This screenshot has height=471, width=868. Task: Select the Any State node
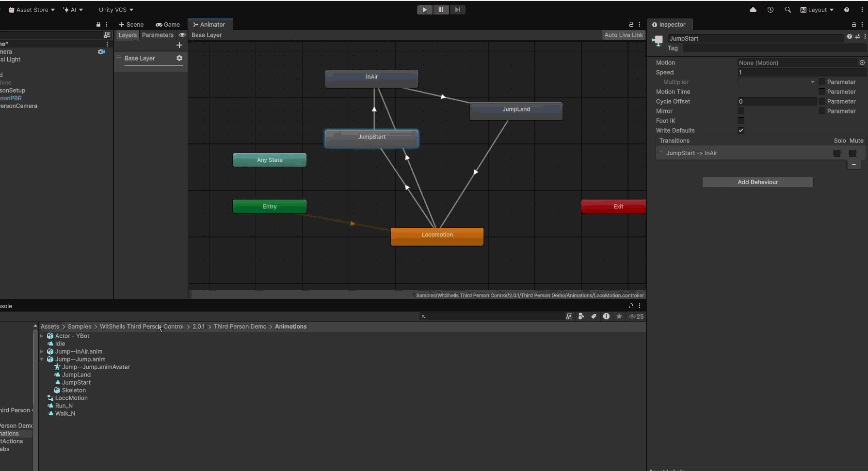(270, 160)
